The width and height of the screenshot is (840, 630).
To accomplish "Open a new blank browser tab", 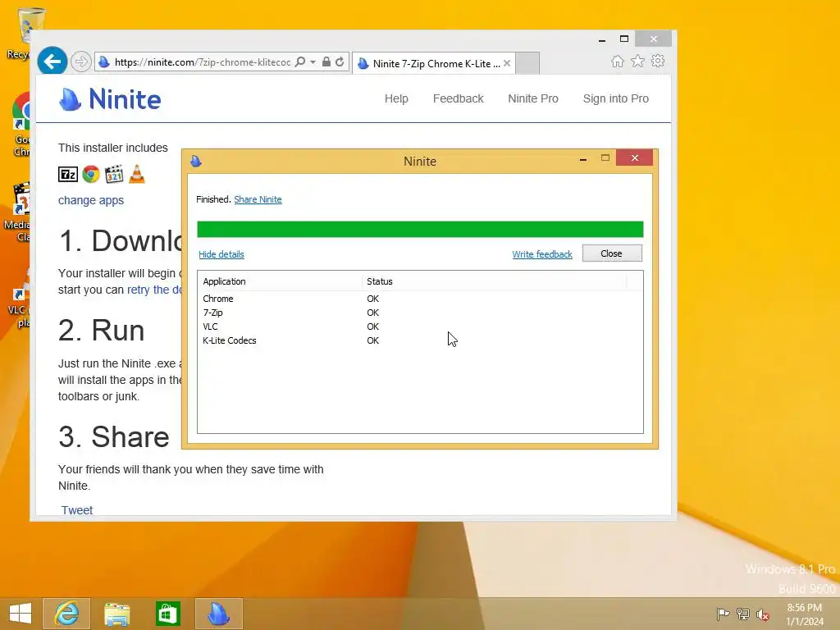I will (x=528, y=63).
